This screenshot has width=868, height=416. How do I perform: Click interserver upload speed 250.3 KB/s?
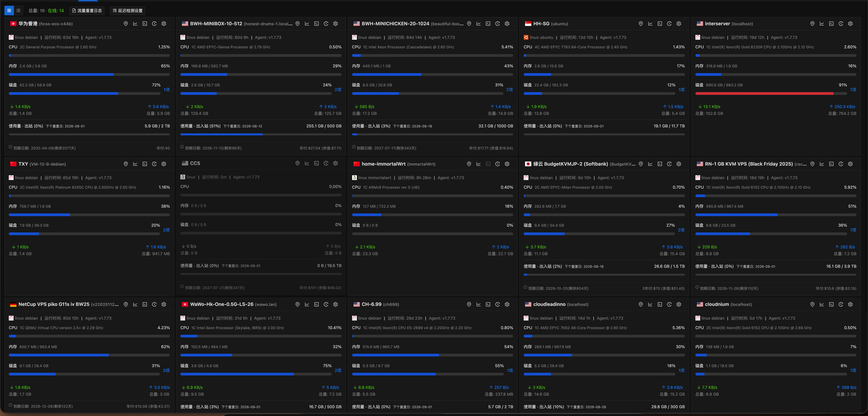(x=842, y=107)
